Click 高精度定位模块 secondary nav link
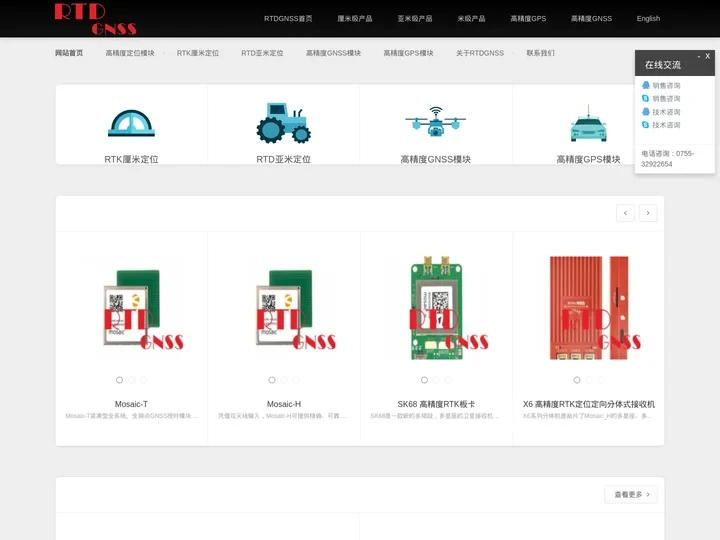Viewport: 720px width, 540px height. 130,53
